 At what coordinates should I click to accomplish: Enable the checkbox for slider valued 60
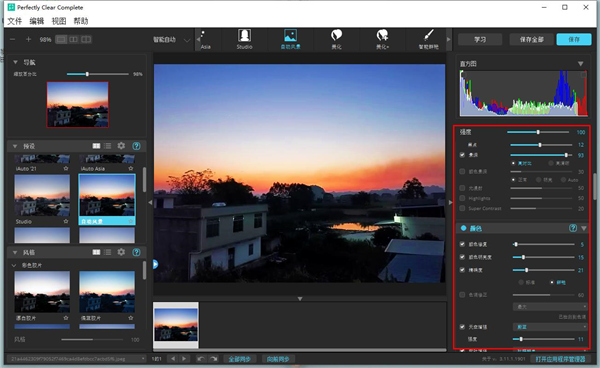tap(462, 295)
